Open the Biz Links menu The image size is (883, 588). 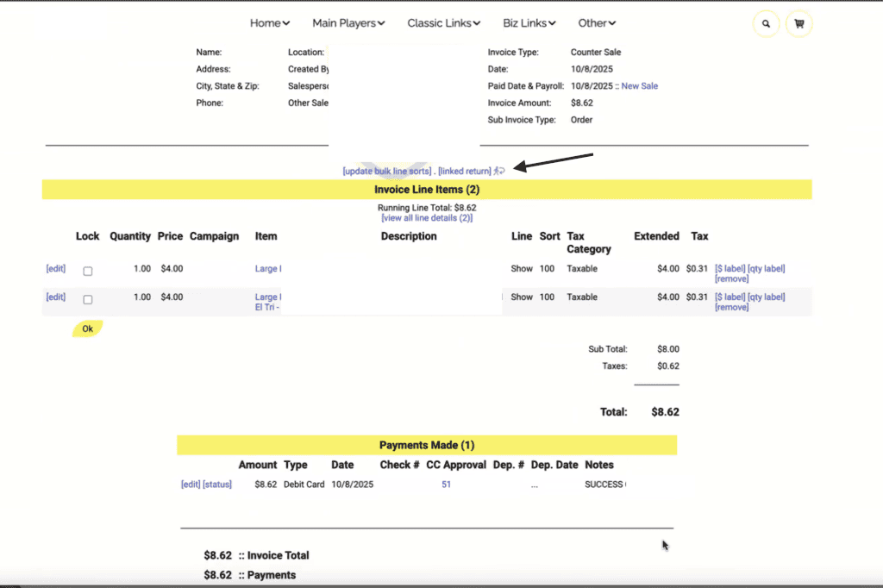coord(529,23)
